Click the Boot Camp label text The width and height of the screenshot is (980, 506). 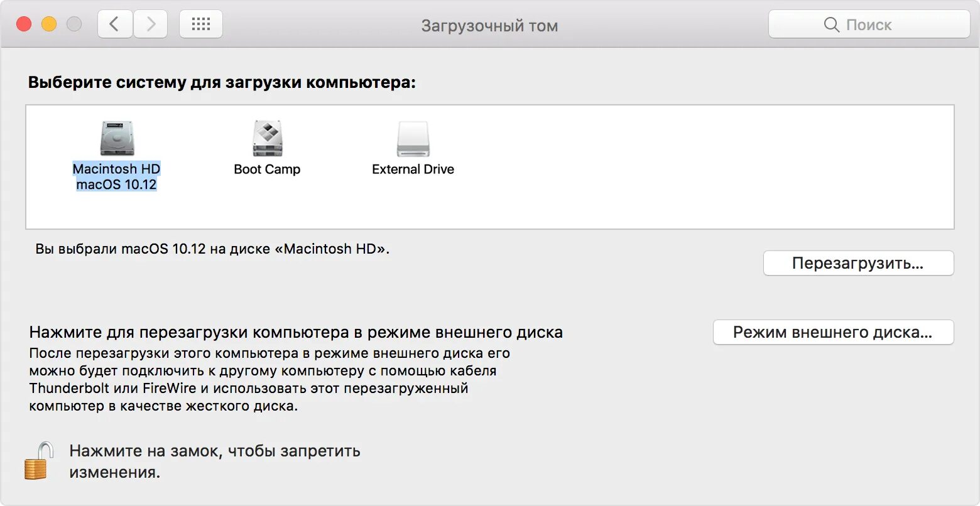267,168
